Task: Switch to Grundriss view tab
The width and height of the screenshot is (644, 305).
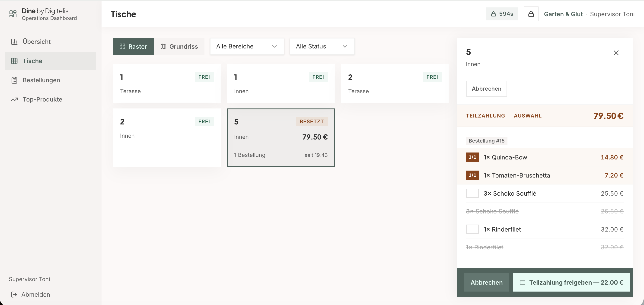Action: (x=179, y=47)
